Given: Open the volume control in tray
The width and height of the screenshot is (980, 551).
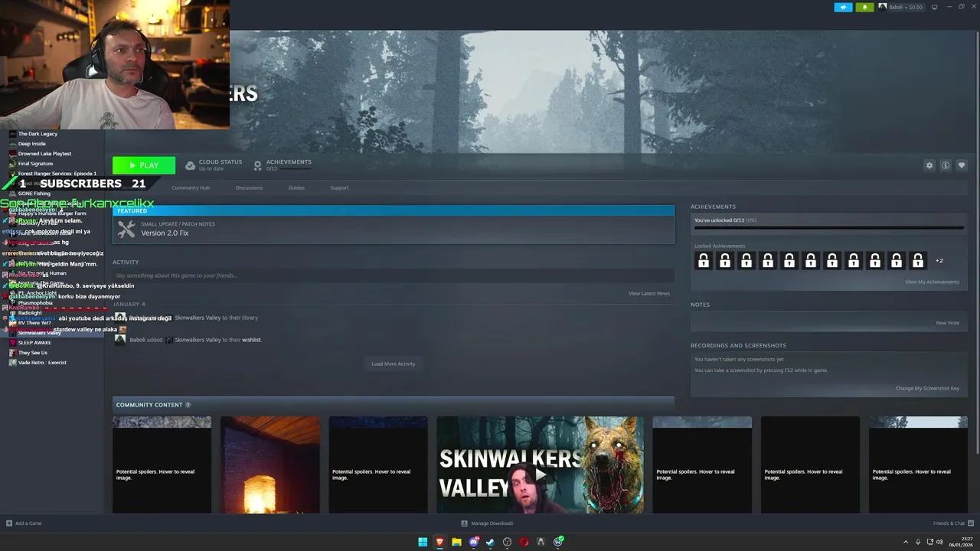Looking at the screenshot, I should [x=941, y=542].
